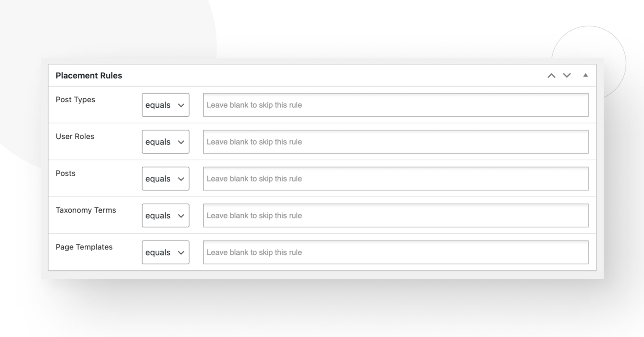Image resolution: width=644 pixels, height=337 pixels.
Task: Open the Post Types equals dropdown
Action: click(165, 105)
